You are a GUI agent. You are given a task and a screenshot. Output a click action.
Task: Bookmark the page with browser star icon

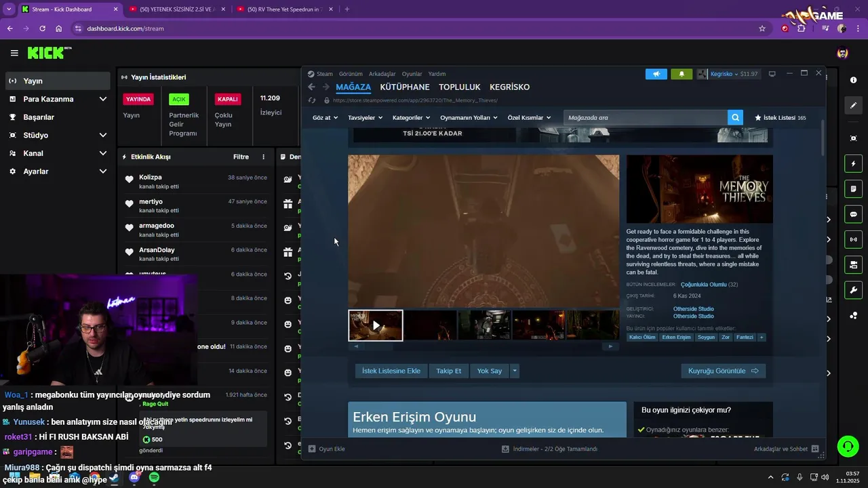[762, 28]
